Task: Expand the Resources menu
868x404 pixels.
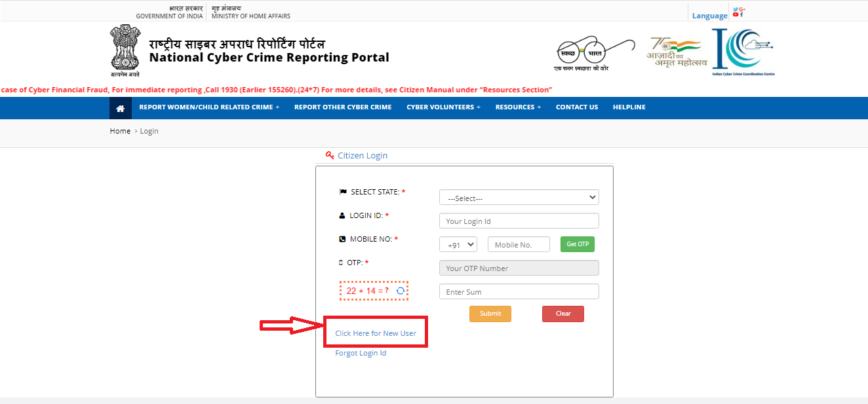Action: pos(518,107)
